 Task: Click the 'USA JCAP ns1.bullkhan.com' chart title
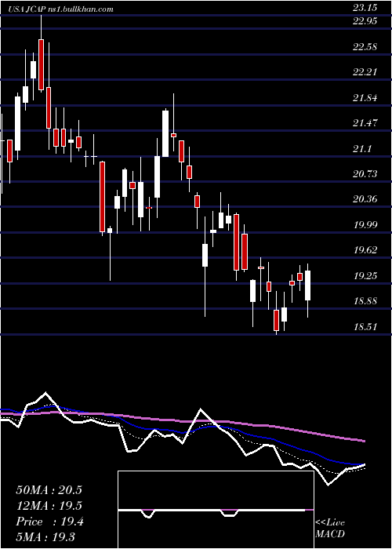[x=61, y=9]
